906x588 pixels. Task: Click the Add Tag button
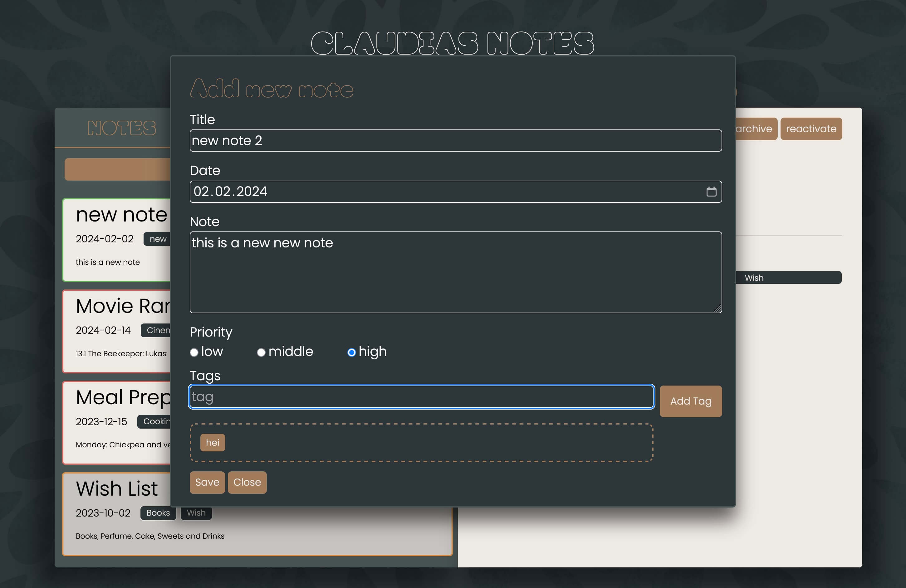[x=690, y=401]
